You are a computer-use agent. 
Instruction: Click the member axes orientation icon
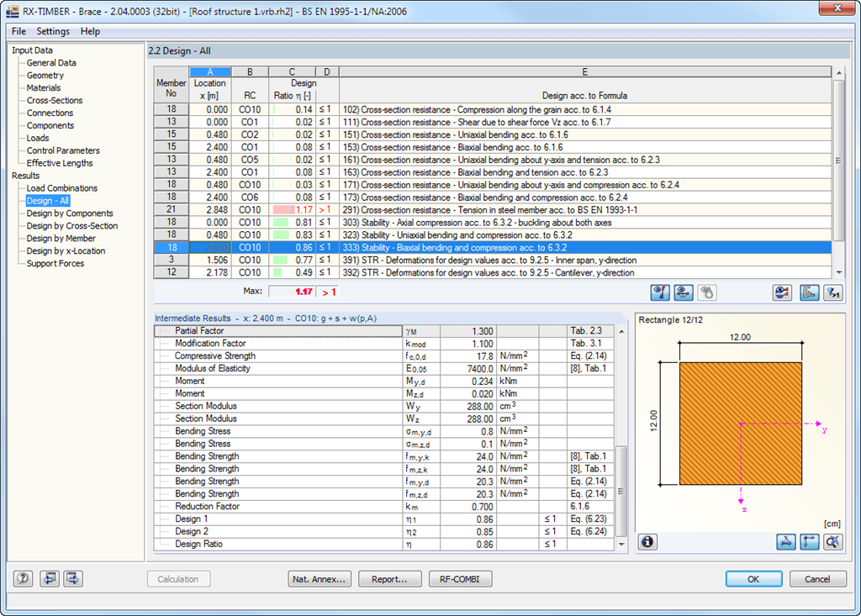pyautogui.click(x=809, y=542)
